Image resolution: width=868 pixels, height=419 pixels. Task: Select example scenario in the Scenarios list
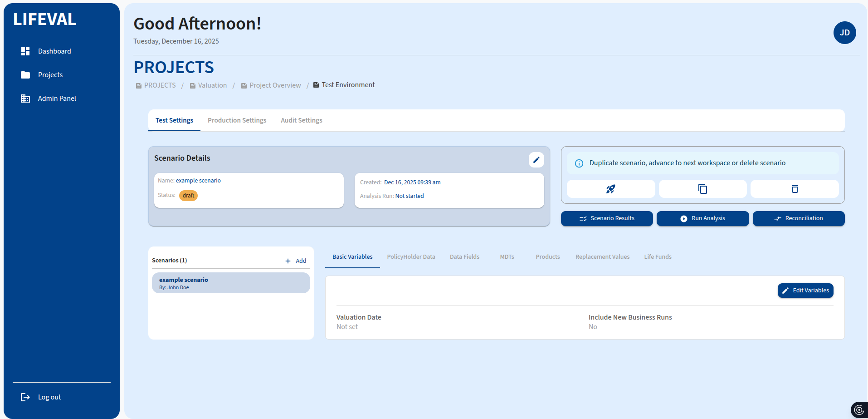(231, 283)
